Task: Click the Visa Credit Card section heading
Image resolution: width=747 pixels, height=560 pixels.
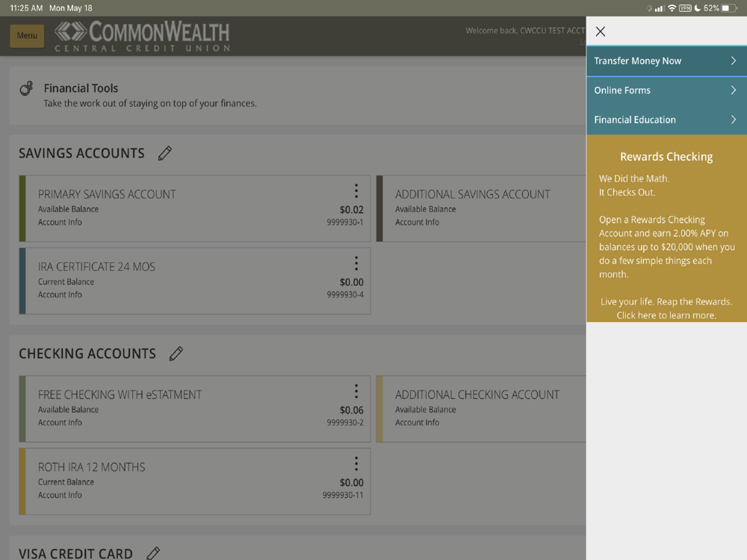Action: tap(75, 554)
